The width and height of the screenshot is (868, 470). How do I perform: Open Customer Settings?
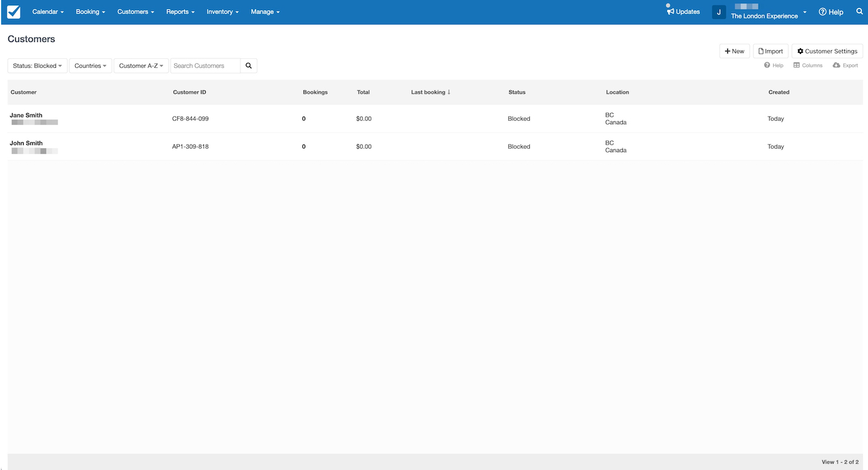pos(827,51)
